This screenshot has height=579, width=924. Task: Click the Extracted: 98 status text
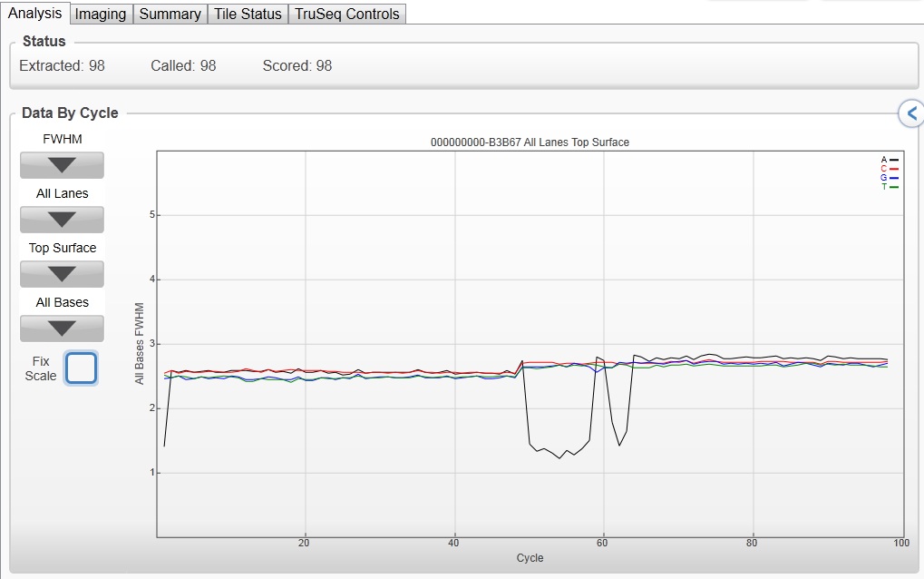point(62,65)
